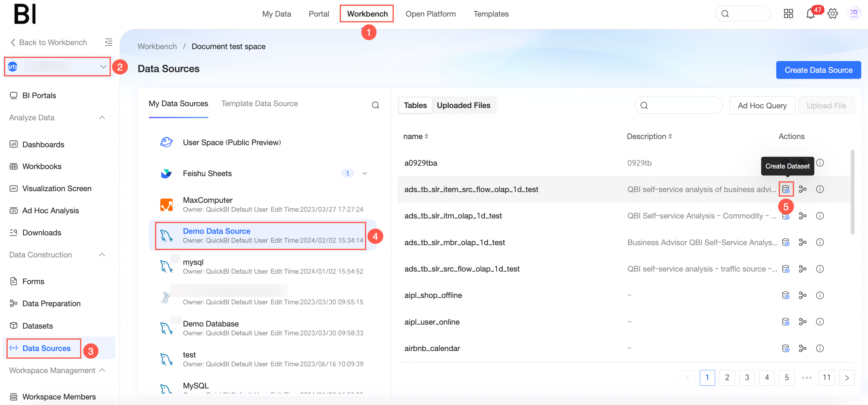
Task: Create dataset for aipl_shop_offline
Action: point(785,295)
